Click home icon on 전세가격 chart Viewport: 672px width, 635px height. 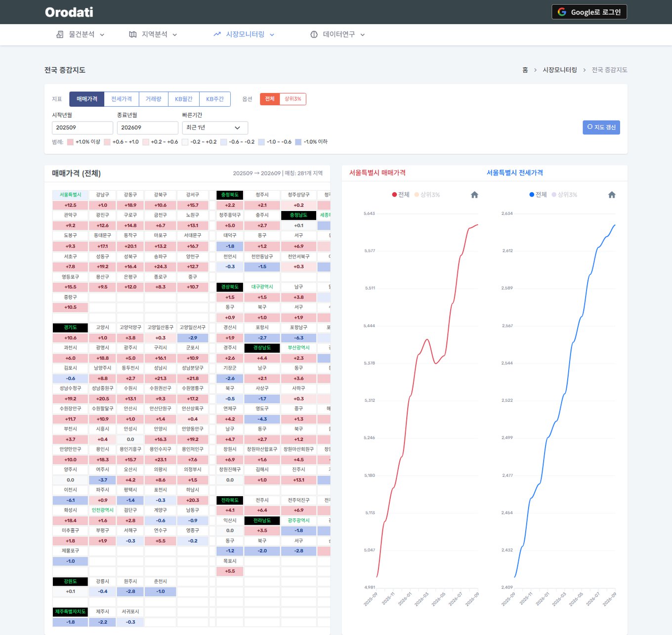(x=612, y=195)
